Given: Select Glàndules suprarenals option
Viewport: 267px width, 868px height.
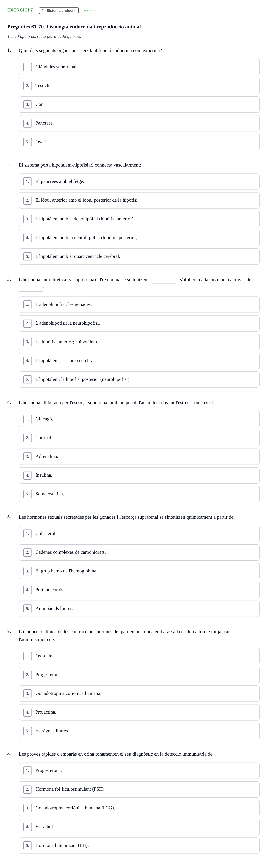Looking at the screenshot, I should pyautogui.click(x=139, y=67).
